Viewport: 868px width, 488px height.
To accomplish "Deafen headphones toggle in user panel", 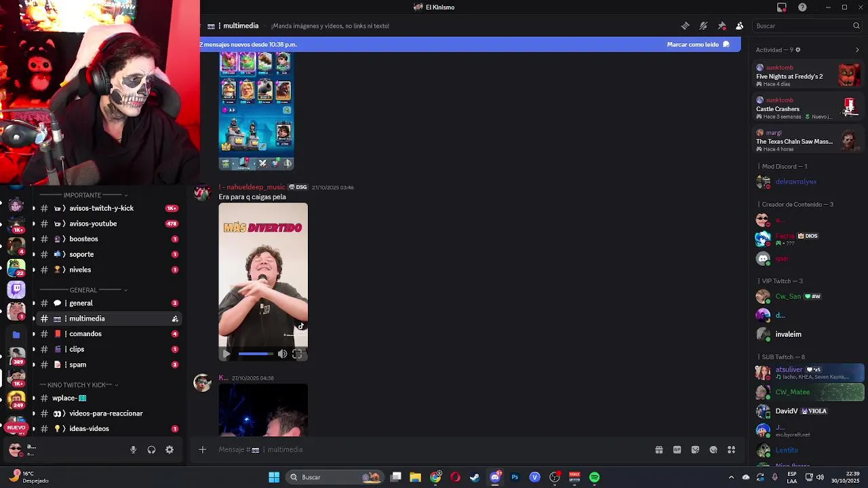I will 151,449.
